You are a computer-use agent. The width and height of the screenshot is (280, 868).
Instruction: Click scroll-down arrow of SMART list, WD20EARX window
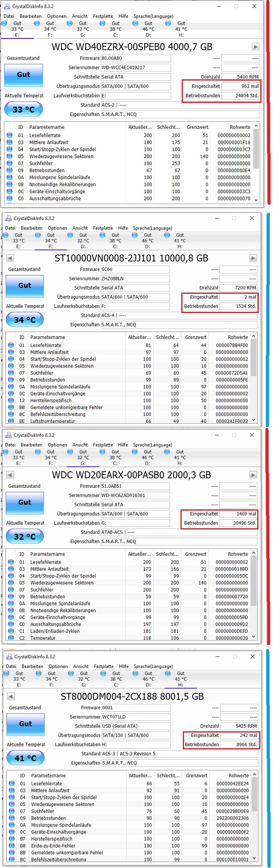pos(254,636)
